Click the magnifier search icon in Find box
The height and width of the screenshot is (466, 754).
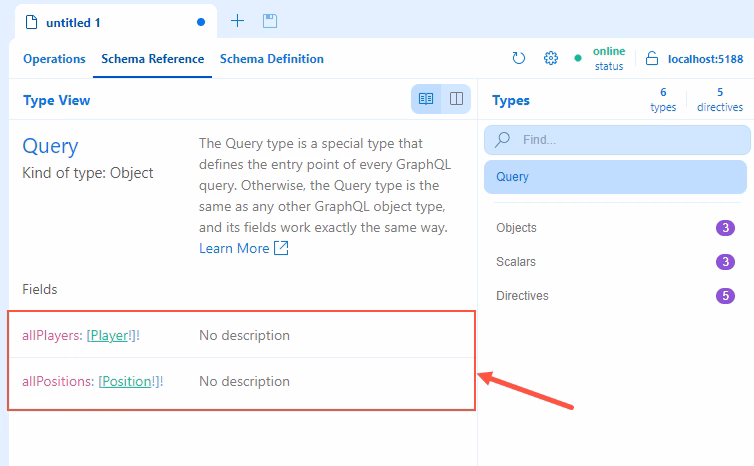503,139
